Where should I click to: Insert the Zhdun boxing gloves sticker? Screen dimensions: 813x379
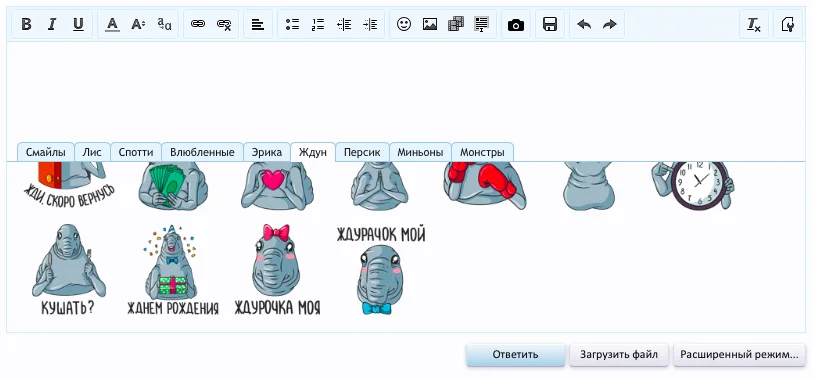(x=485, y=186)
